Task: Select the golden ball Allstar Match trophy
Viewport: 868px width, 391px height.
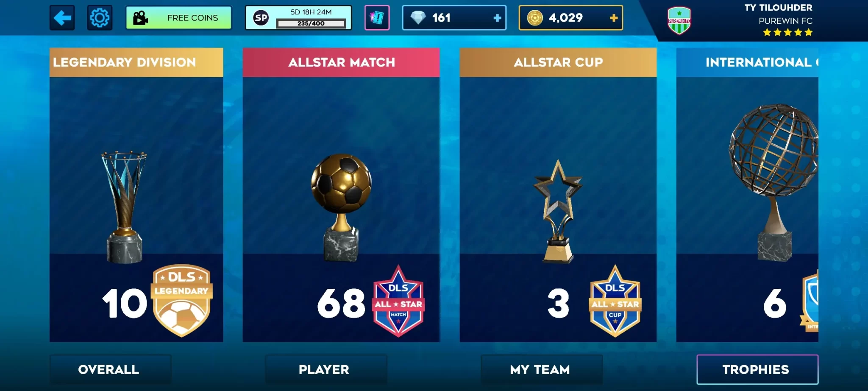Action: pyautogui.click(x=341, y=207)
